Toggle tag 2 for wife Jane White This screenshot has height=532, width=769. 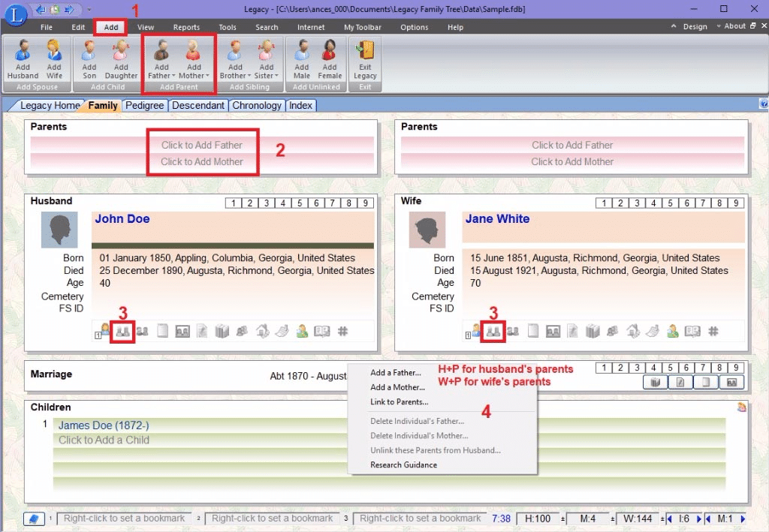click(x=620, y=203)
